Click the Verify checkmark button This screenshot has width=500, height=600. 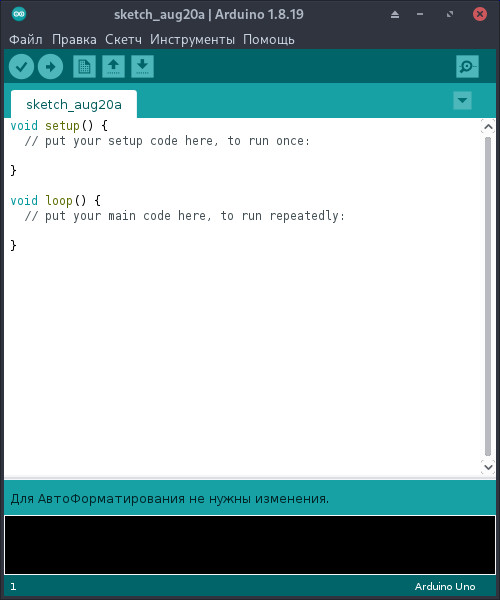click(21, 67)
